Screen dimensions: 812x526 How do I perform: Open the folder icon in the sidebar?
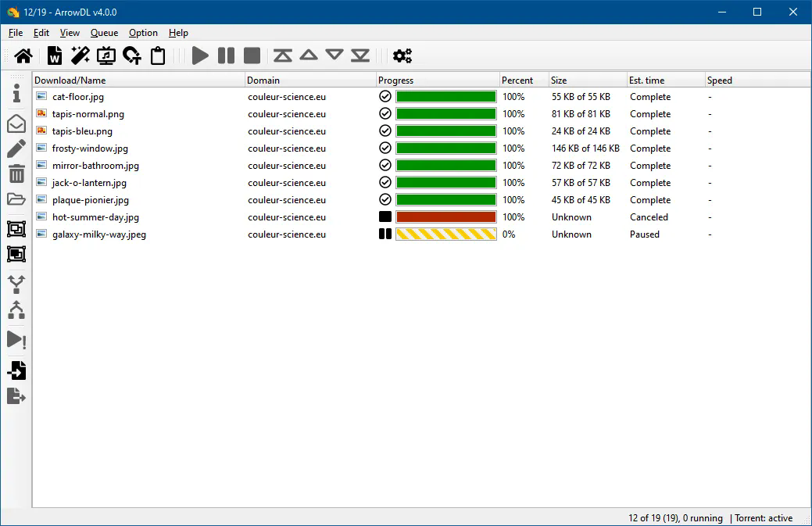pos(16,199)
